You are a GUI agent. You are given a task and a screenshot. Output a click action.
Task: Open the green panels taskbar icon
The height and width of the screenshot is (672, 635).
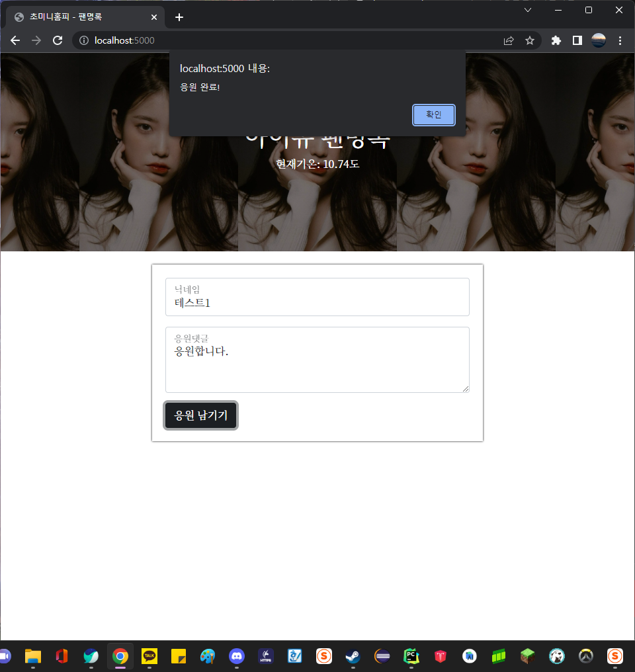pyautogui.click(x=499, y=655)
